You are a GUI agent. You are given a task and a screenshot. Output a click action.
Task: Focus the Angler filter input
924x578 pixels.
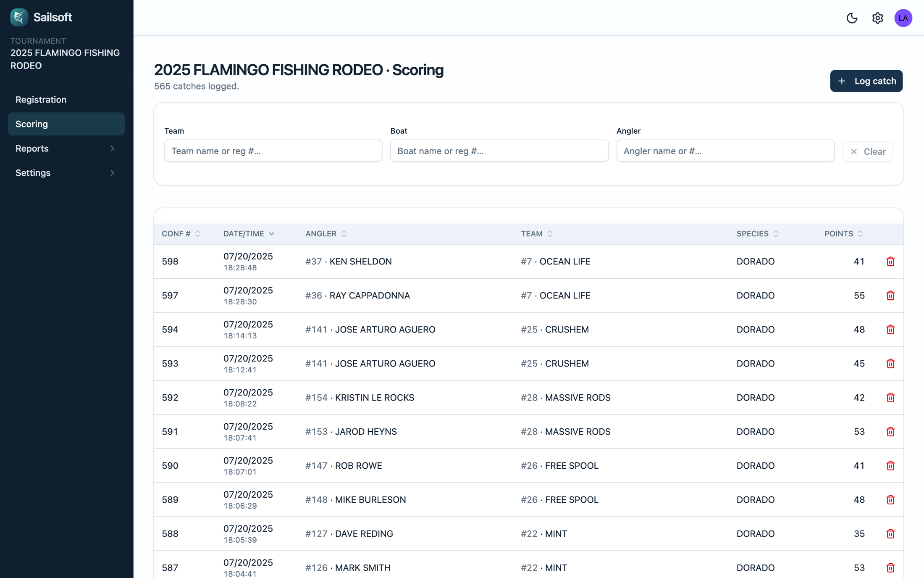click(x=725, y=150)
